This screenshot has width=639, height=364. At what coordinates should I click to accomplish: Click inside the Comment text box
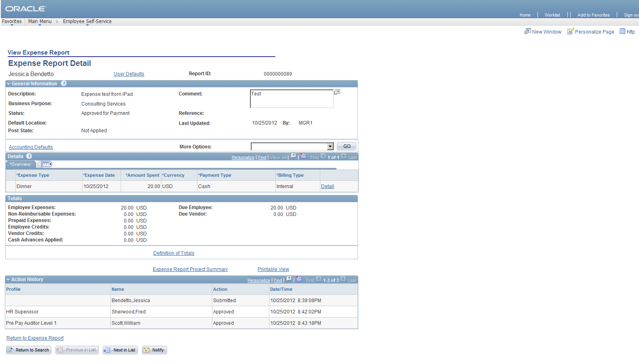[292, 99]
